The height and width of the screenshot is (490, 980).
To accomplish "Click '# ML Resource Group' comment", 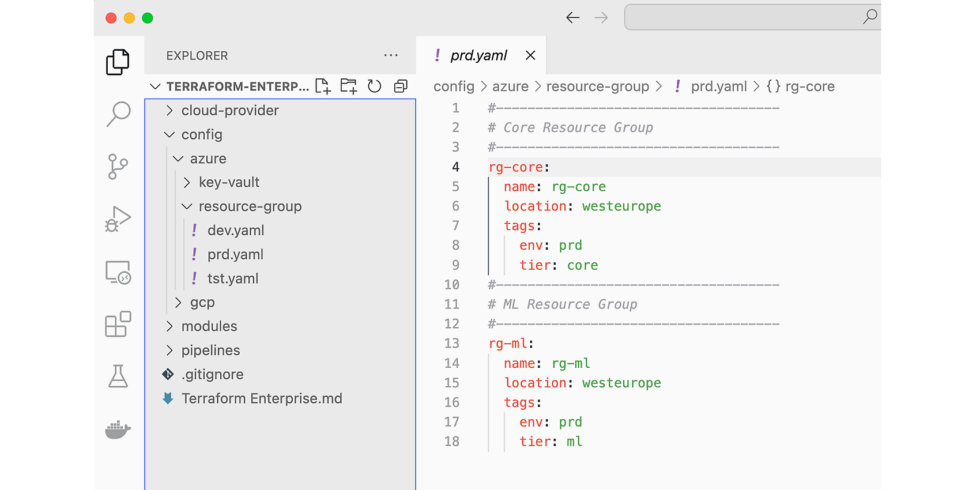I will coord(562,304).
